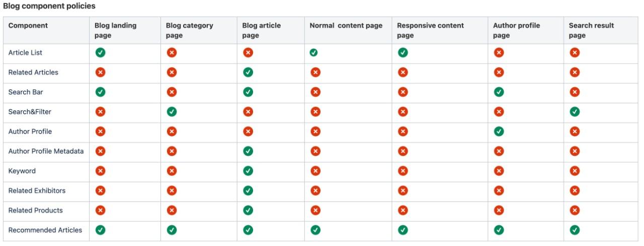The width and height of the screenshot is (644, 246).
Task: Click red cross for Related Exhibitors under Blog landing page
Action: coord(100,191)
